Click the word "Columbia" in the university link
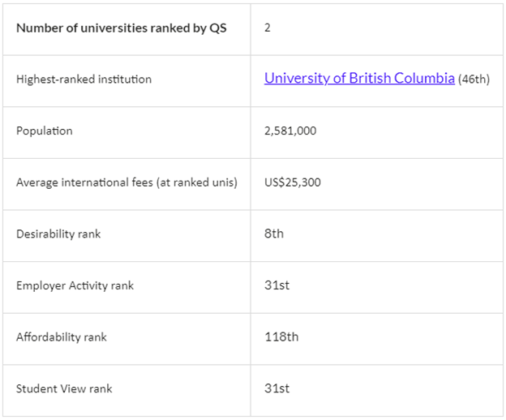The height and width of the screenshot is (420, 506). point(424,79)
